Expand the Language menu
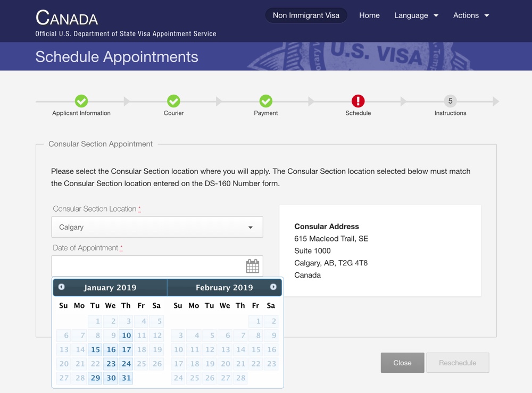 (416, 15)
